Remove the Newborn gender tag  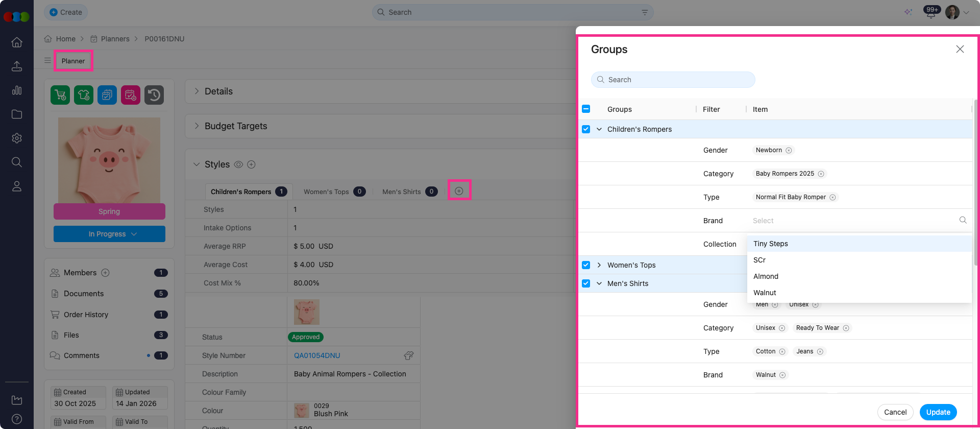click(789, 150)
